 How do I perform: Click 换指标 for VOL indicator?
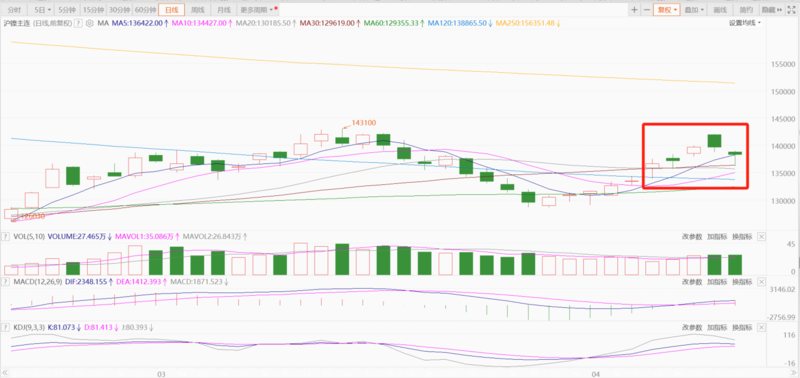[x=742, y=237]
